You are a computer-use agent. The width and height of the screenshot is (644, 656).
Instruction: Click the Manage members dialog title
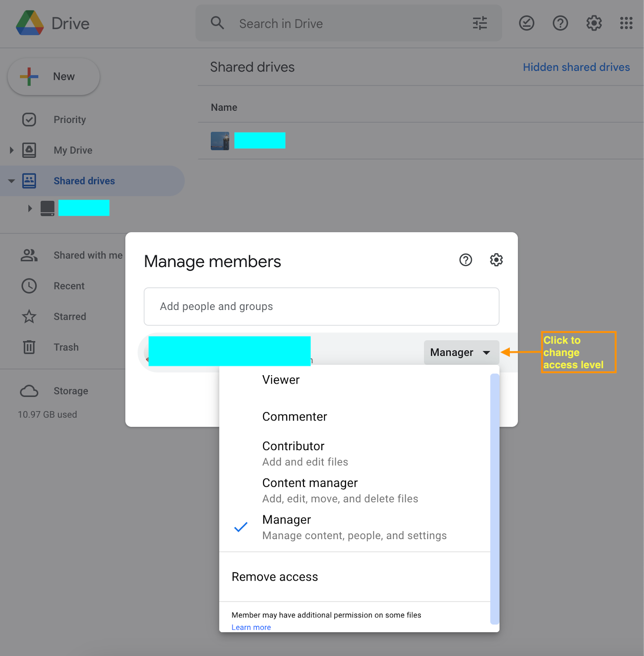click(x=212, y=262)
